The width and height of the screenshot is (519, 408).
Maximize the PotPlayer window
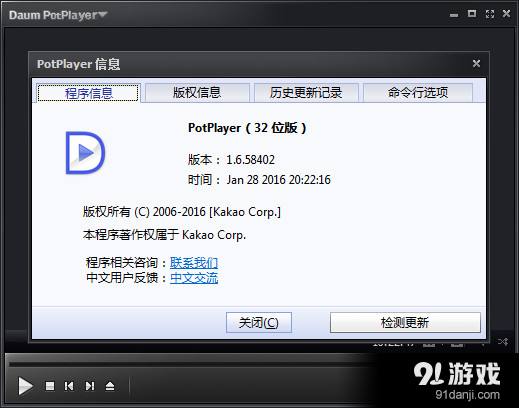[472, 14]
